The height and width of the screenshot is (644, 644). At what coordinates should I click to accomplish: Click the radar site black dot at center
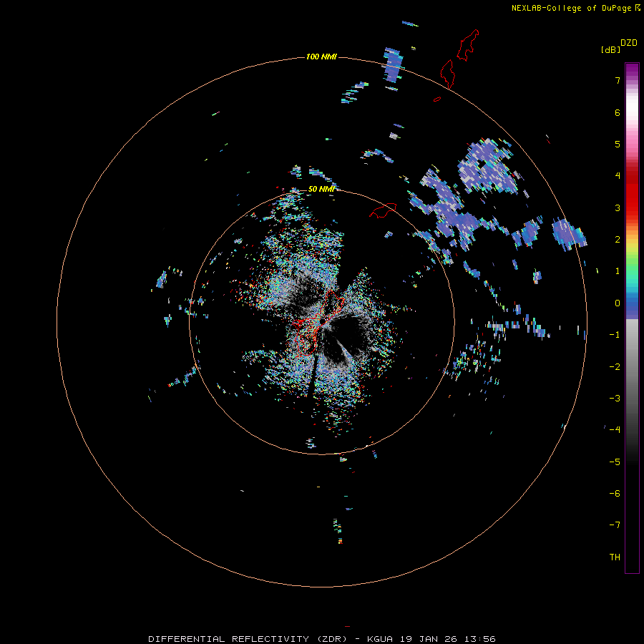(x=323, y=321)
